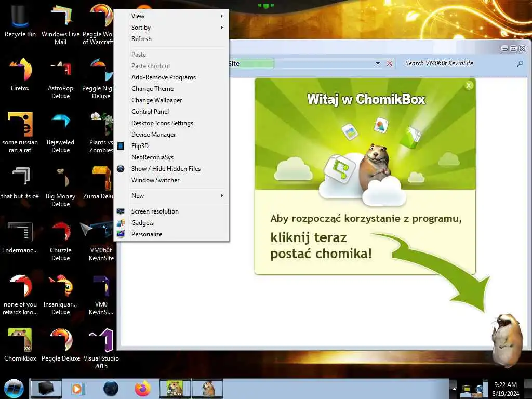Open the taskbar clock showing 9:22 AM
Image resolution: width=532 pixels, height=399 pixels.
tap(506, 389)
